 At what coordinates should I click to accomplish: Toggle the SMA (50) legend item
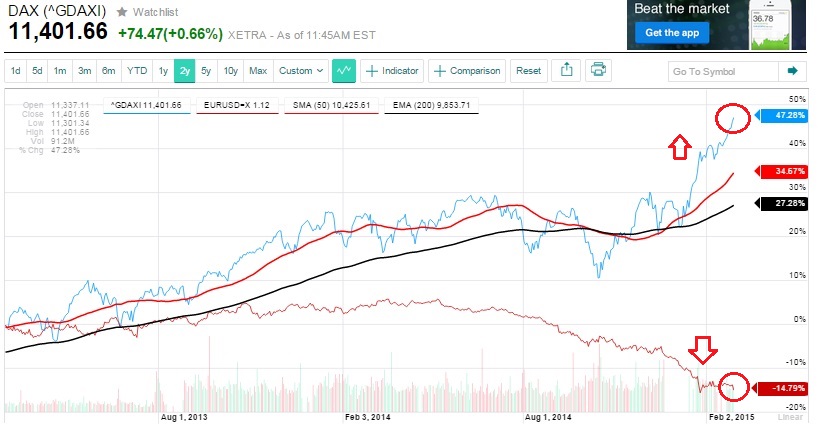point(333,104)
